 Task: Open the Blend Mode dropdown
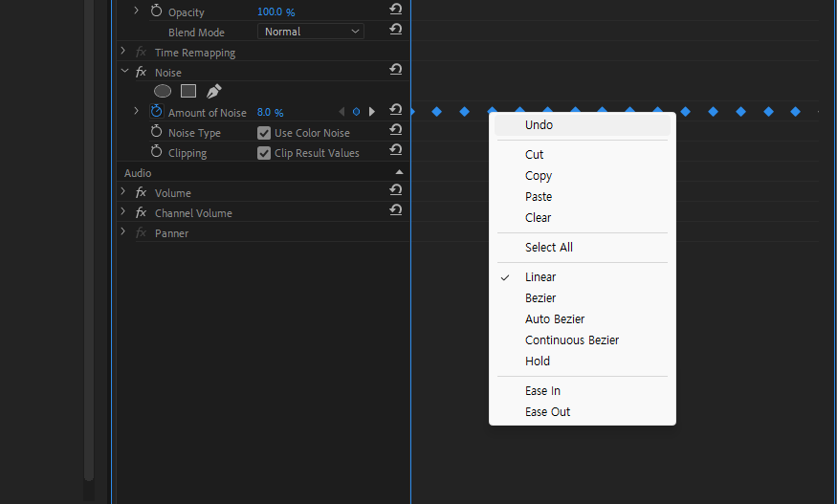(311, 32)
